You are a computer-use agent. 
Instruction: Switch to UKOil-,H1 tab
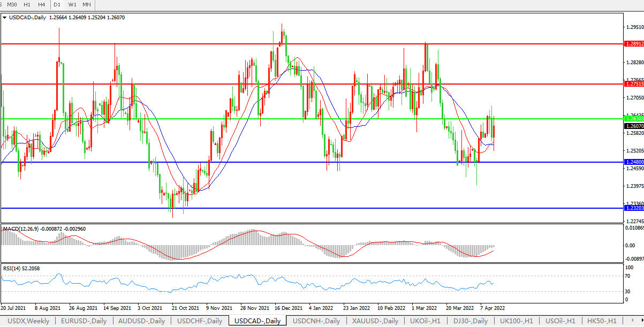click(x=426, y=321)
